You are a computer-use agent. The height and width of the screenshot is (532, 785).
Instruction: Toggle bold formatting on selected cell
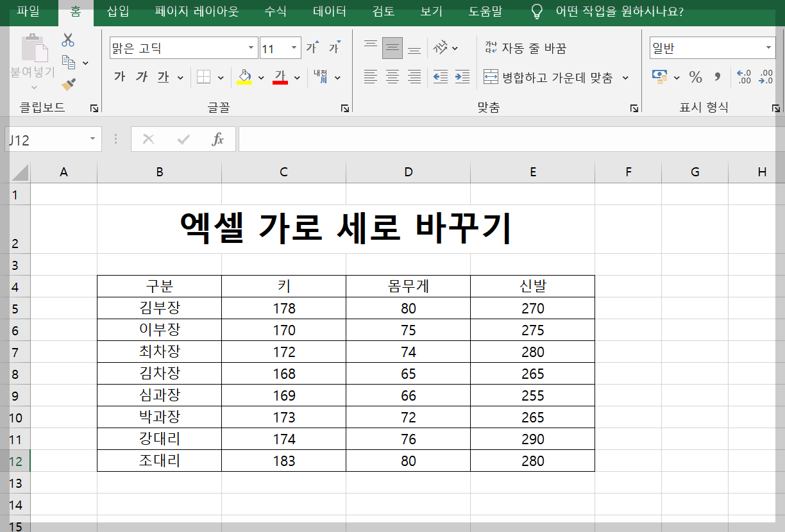click(x=118, y=77)
